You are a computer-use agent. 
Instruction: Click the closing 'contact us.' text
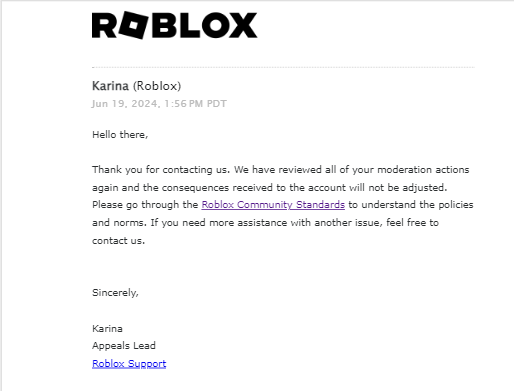pos(118,241)
